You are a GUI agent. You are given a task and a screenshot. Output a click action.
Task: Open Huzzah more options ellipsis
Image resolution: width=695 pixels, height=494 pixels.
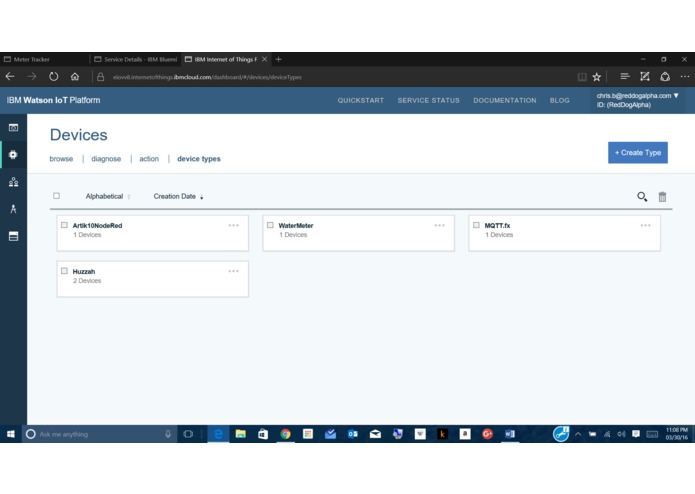pos(234,271)
